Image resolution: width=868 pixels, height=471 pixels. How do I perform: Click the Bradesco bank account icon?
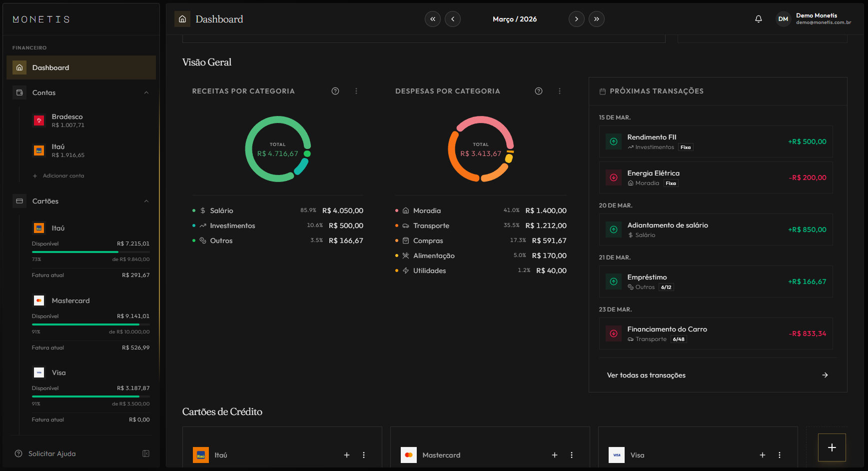(x=39, y=120)
